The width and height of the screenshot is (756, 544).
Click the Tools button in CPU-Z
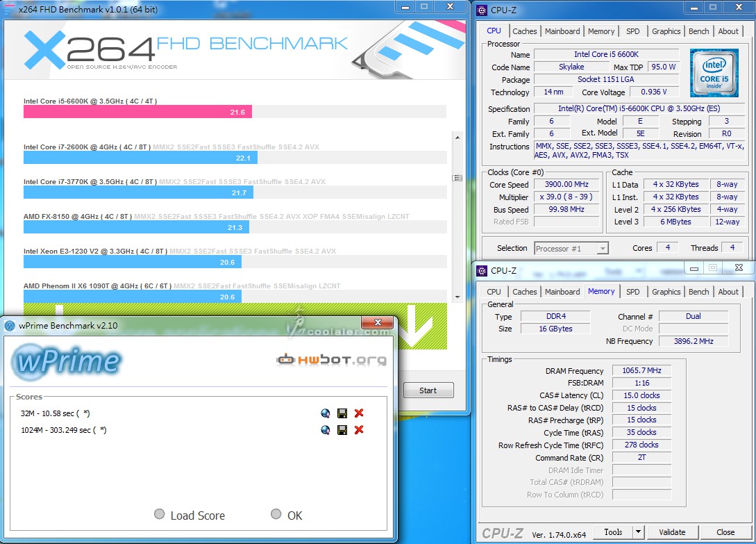pos(613,532)
